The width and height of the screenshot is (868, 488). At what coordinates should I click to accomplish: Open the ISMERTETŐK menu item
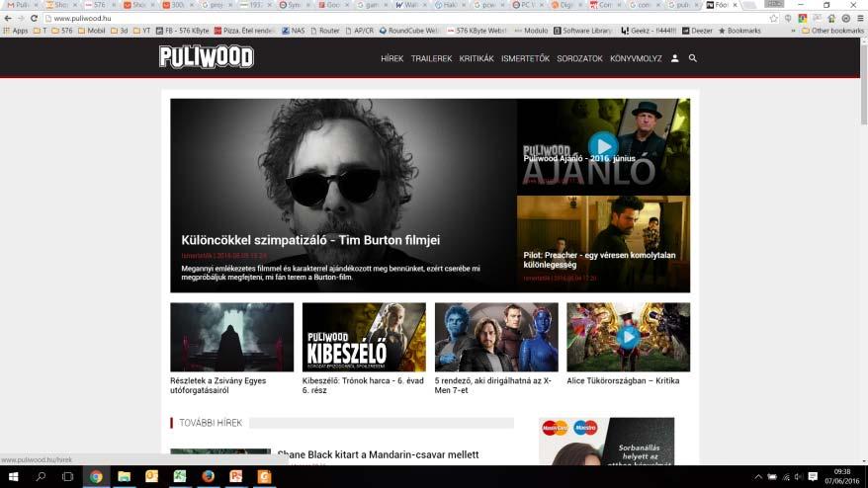pos(525,58)
